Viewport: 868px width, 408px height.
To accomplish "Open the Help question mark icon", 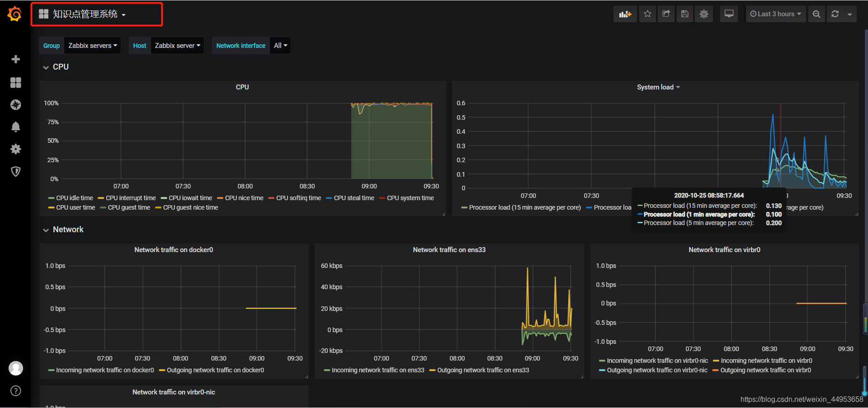I will 16,391.
